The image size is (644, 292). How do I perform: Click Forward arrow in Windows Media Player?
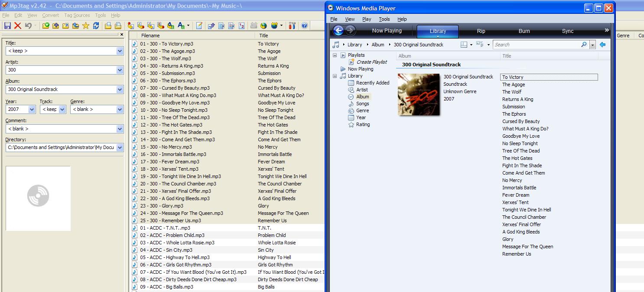pyautogui.click(x=350, y=30)
